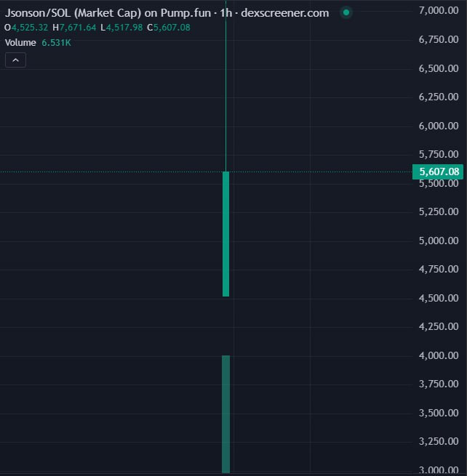Click the volume bar below the candle
This screenshot has height=476, width=467.
pyautogui.click(x=225, y=414)
